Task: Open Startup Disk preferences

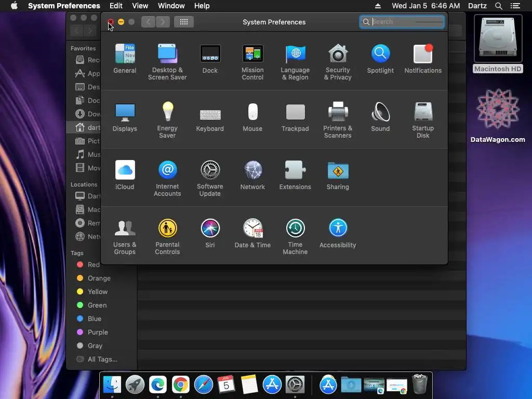Action: pyautogui.click(x=423, y=121)
